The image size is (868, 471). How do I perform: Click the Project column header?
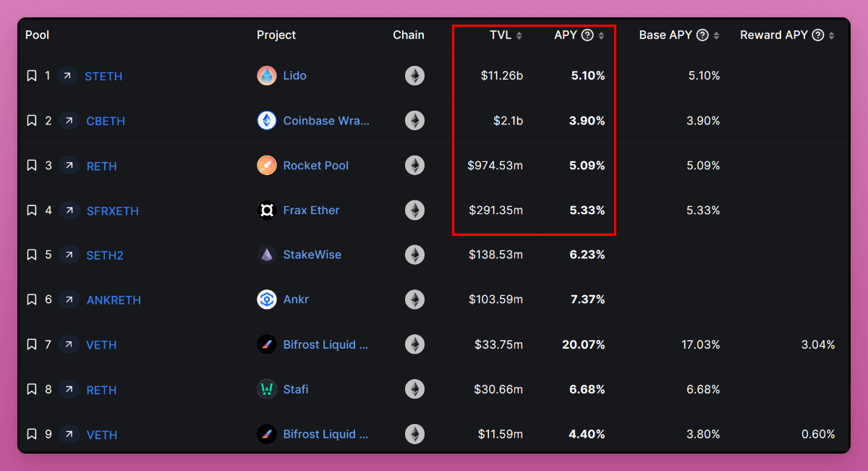click(276, 35)
